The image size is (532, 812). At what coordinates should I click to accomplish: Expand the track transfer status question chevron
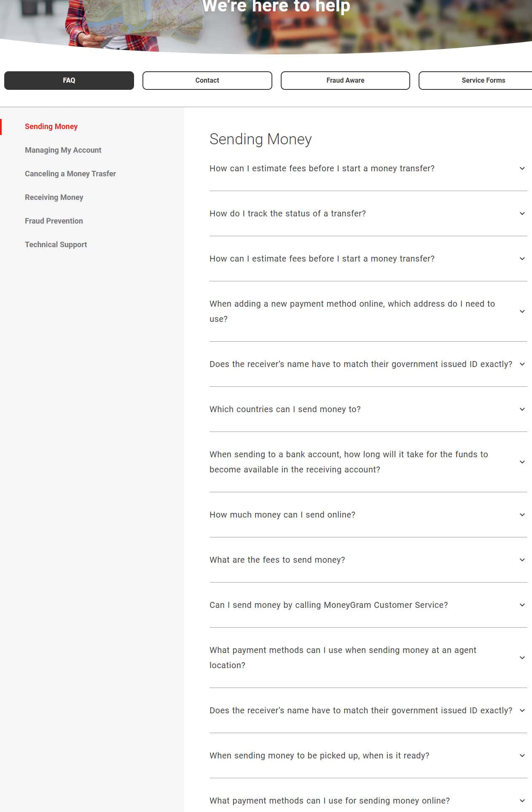(522, 213)
